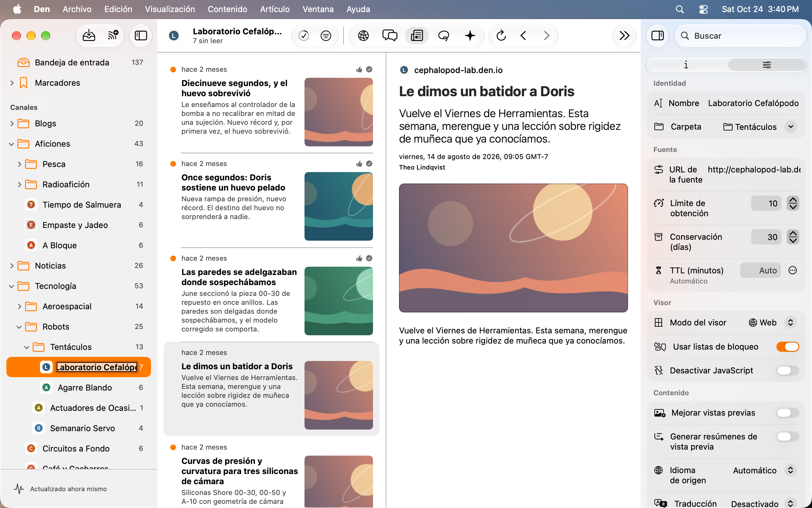This screenshot has width=812, height=508.
Task: Switch to the info tab in inspector
Action: [686, 64]
